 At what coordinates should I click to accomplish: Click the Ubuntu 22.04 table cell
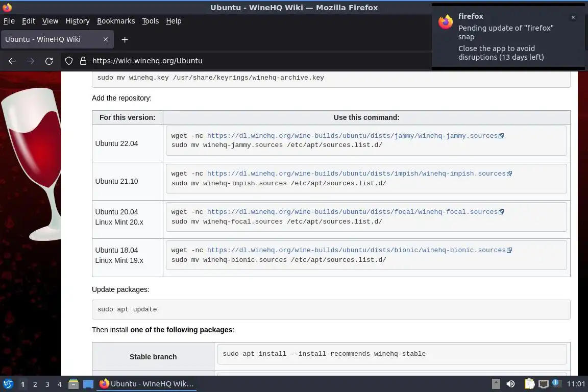click(128, 143)
